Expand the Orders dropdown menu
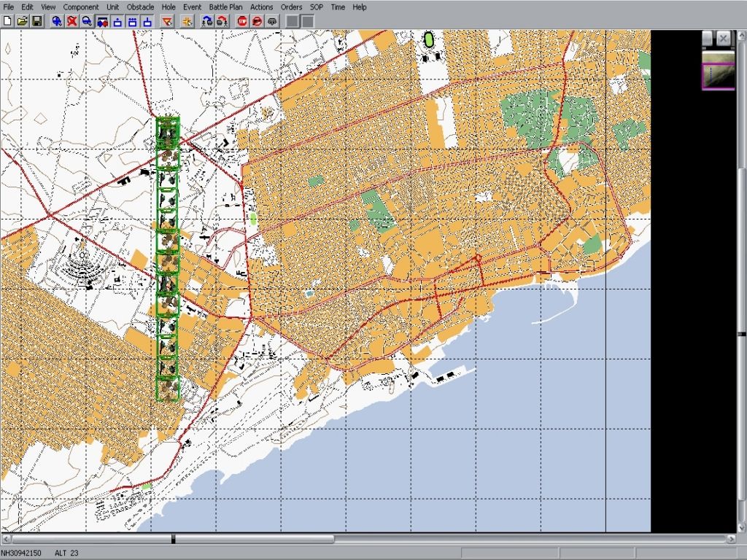 [291, 7]
